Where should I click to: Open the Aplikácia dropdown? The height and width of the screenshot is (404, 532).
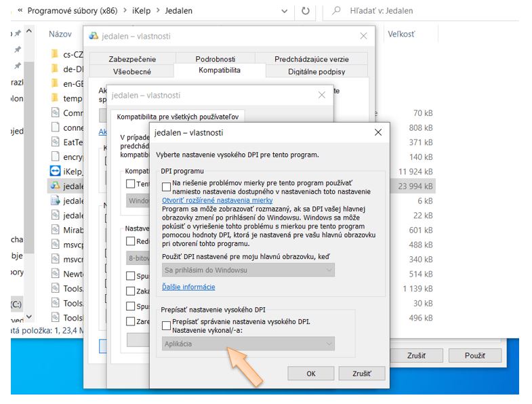click(248, 344)
